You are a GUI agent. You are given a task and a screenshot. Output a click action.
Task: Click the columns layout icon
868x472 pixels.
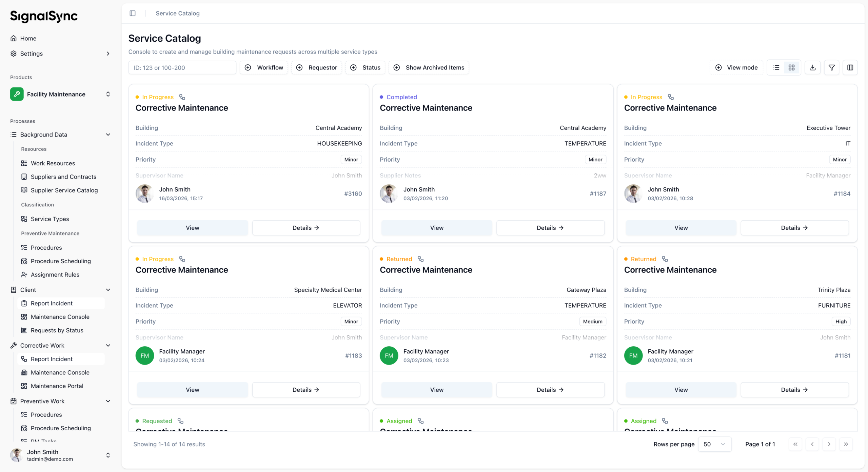click(x=850, y=67)
